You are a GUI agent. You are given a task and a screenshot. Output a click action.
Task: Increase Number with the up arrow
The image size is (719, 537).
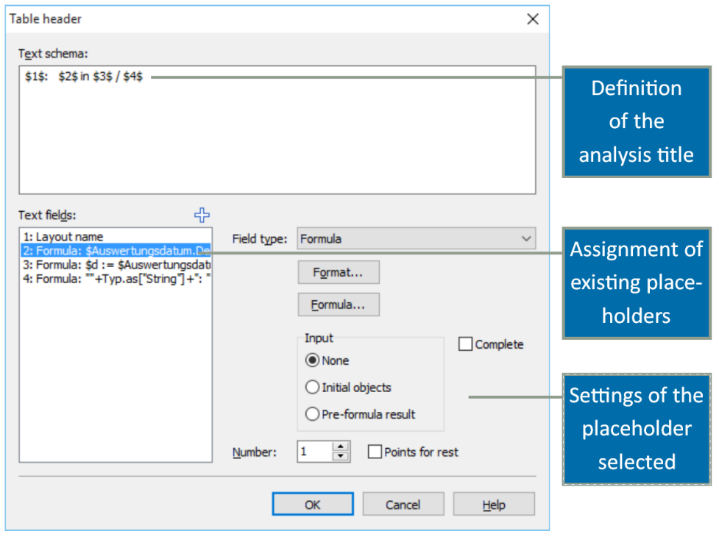point(341,447)
